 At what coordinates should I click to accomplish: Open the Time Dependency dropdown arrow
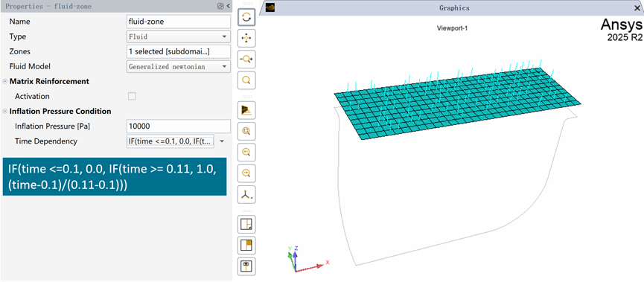click(x=222, y=141)
